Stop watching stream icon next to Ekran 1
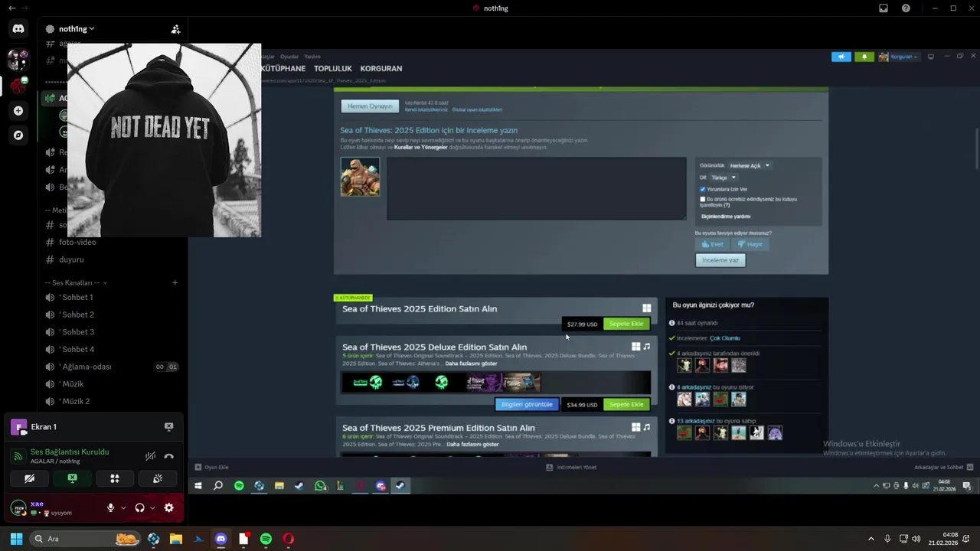Screen dimensions: 980x551 (x=168, y=427)
